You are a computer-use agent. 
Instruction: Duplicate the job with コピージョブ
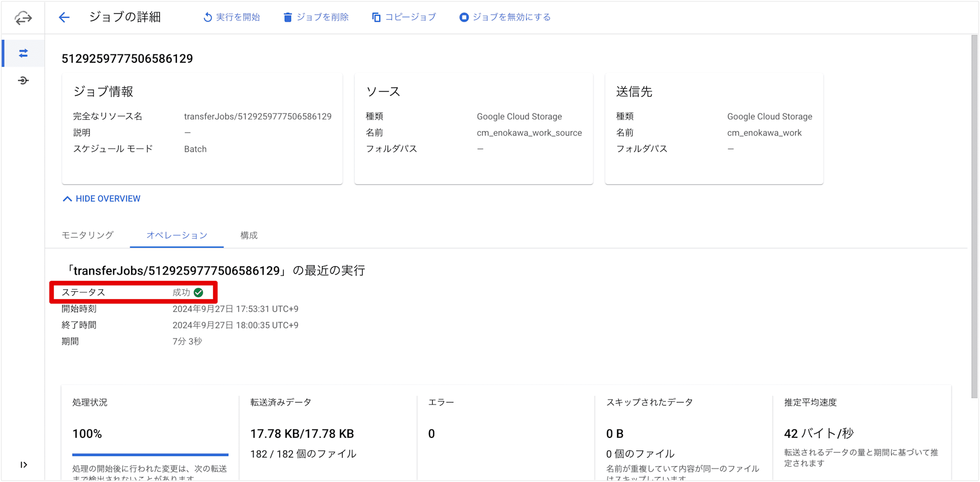click(x=404, y=17)
